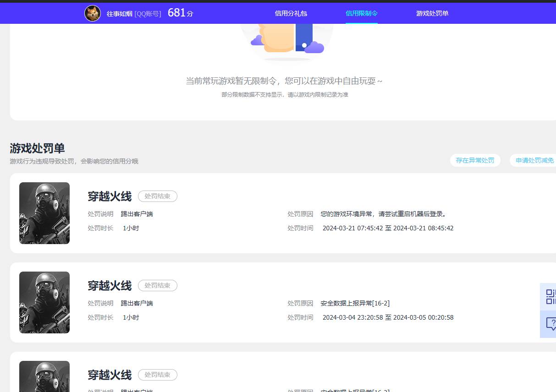The width and height of the screenshot is (556, 392).
Task: Click the 往事如烟 account avatar
Action: [93, 13]
